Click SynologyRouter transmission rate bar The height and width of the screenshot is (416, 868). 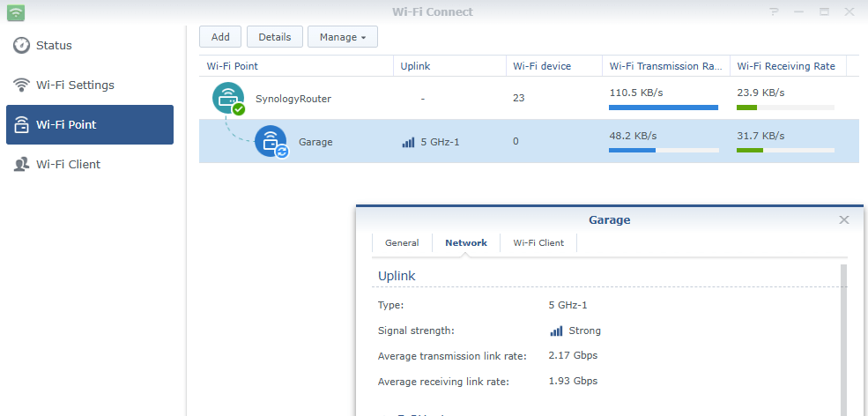pyautogui.click(x=664, y=108)
